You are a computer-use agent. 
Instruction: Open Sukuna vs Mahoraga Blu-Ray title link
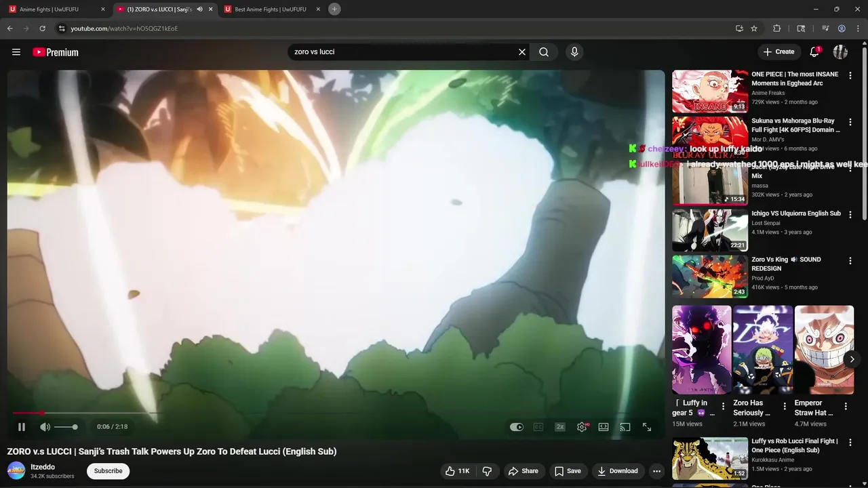coord(795,125)
